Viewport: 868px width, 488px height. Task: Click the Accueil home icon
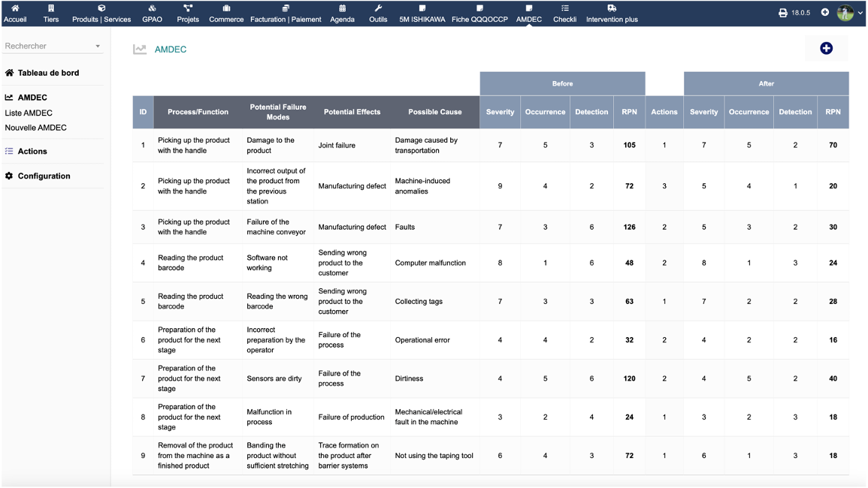tap(15, 8)
